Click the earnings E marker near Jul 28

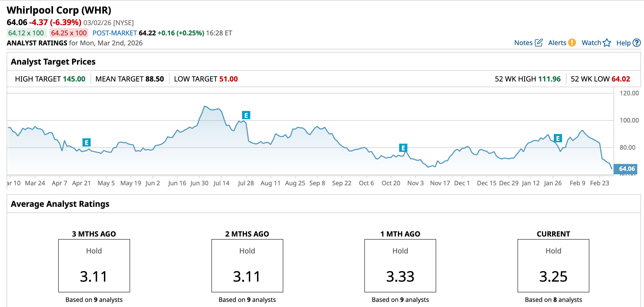click(246, 115)
